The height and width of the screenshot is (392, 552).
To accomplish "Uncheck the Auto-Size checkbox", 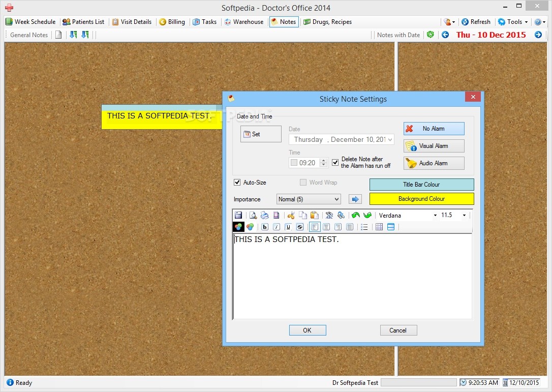I will tap(237, 182).
